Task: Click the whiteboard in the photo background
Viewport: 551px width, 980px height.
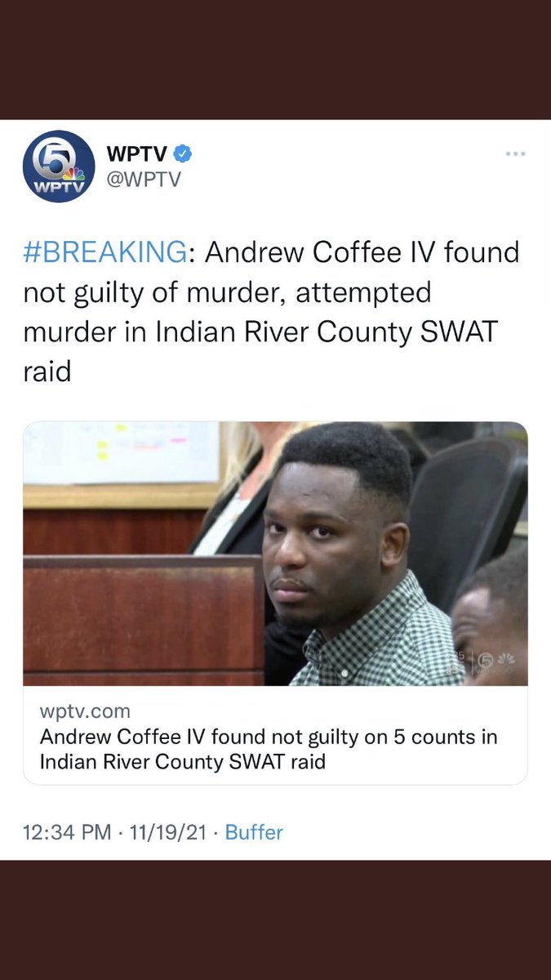Action: click(122, 454)
